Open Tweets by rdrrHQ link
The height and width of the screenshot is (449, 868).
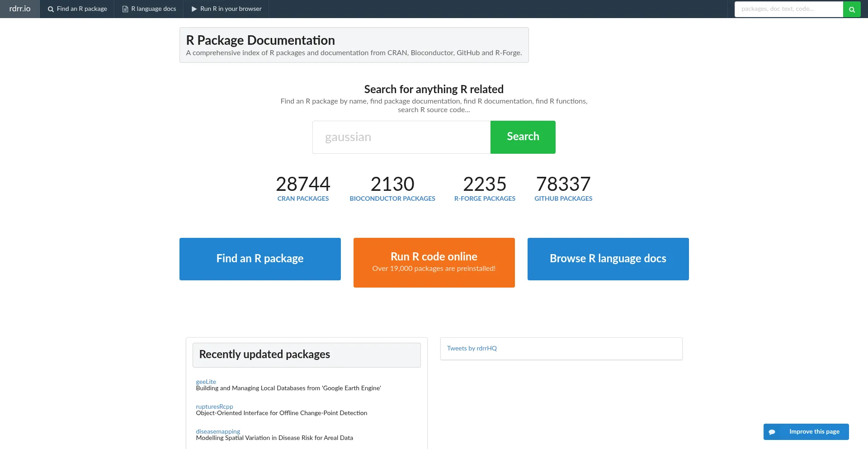click(x=472, y=348)
